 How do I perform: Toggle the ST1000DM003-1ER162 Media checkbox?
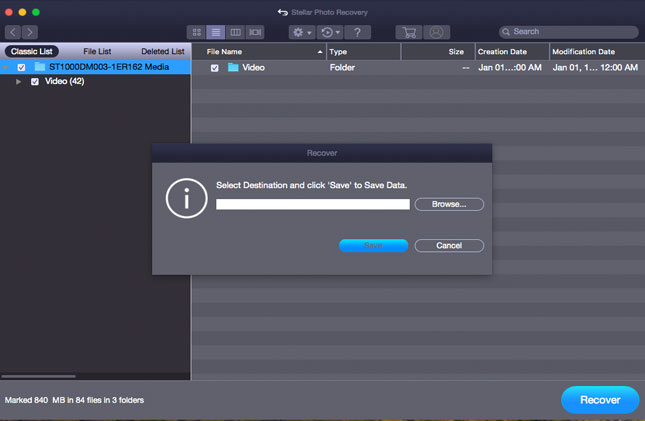21,67
